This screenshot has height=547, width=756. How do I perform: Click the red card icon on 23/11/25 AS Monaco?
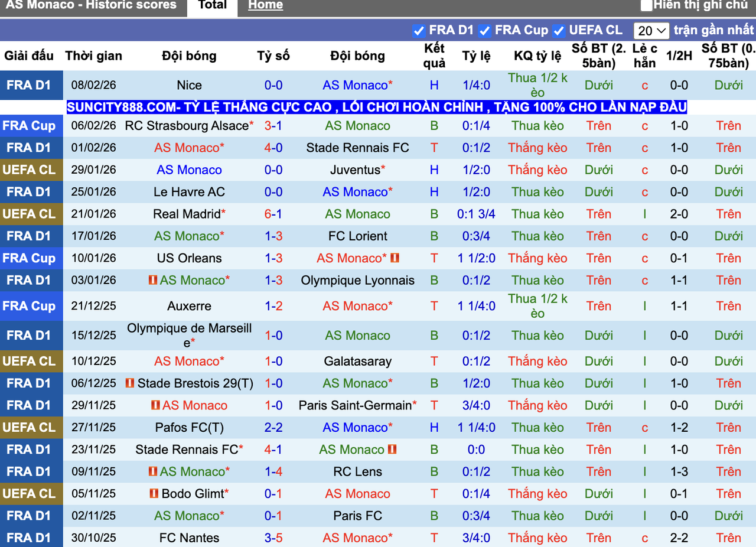[x=392, y=450]
